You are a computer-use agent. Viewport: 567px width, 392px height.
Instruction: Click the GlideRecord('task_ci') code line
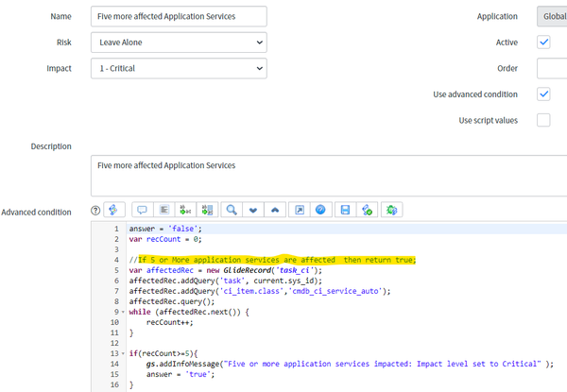(225, 270)
